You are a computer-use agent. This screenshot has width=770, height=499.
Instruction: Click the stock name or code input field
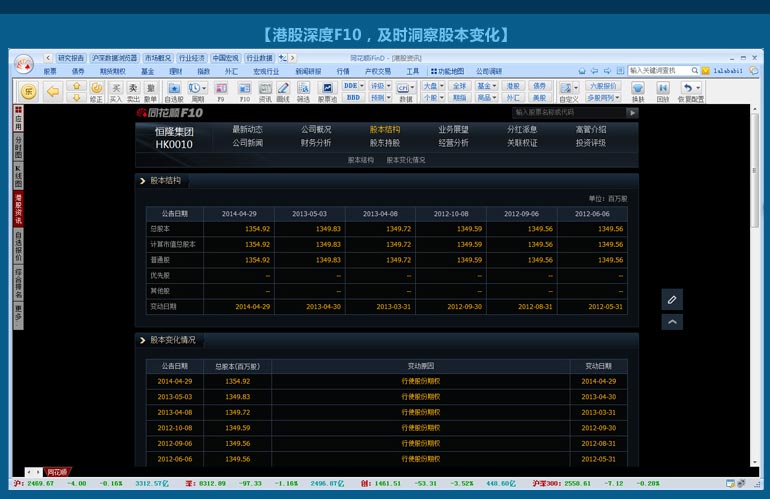point(569,112)
